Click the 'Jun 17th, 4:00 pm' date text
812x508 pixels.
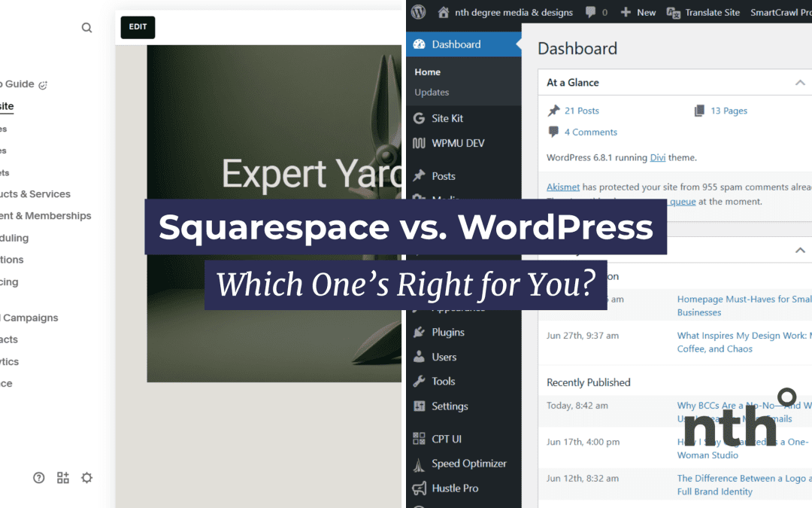(583, 442)
